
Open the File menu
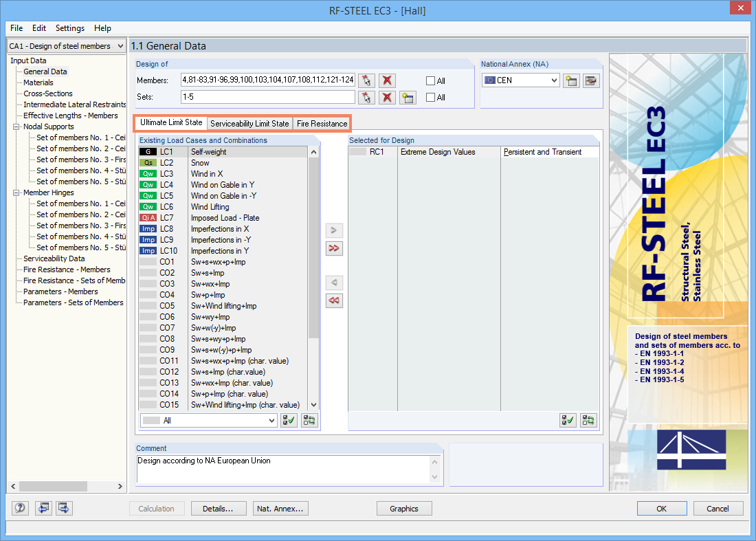pyautogui.click(x=16, y=28)
